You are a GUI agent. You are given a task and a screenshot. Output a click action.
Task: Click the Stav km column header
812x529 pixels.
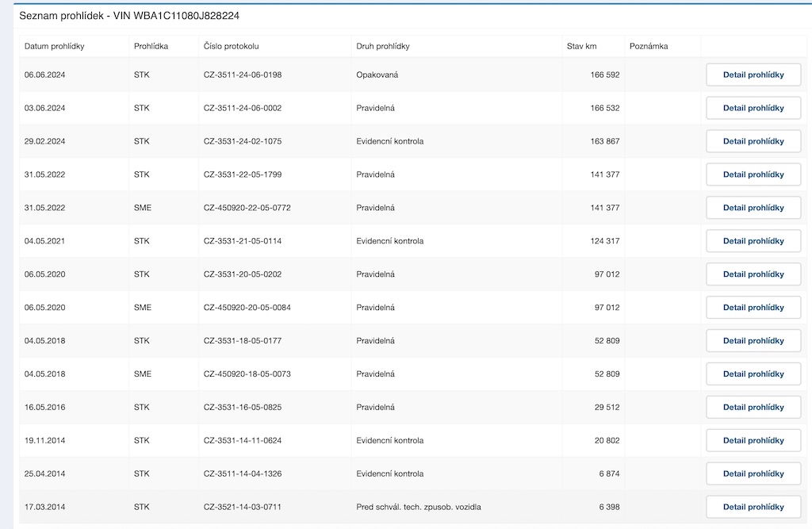581,46
